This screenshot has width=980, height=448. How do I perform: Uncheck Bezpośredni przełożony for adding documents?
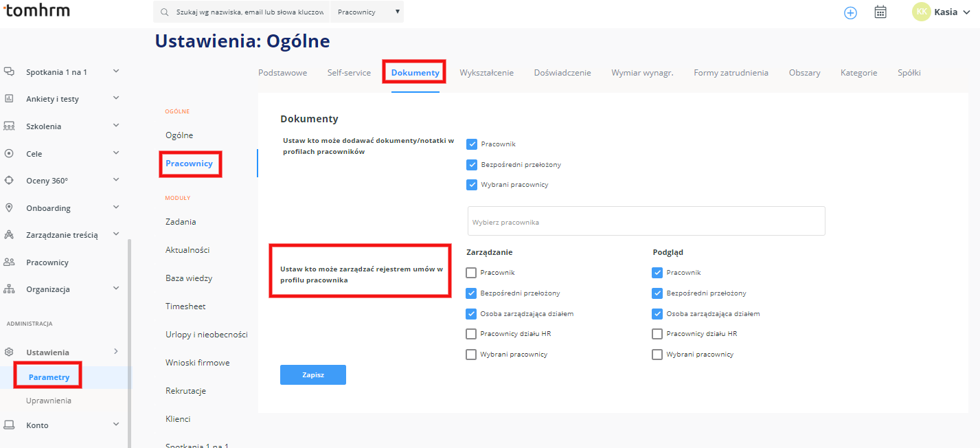472,165
